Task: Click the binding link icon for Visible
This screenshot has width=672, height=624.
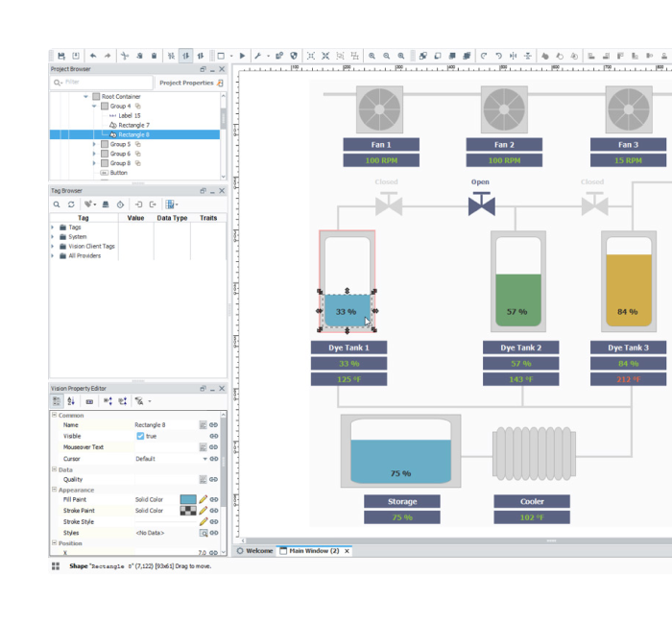Action: point(214,436)
